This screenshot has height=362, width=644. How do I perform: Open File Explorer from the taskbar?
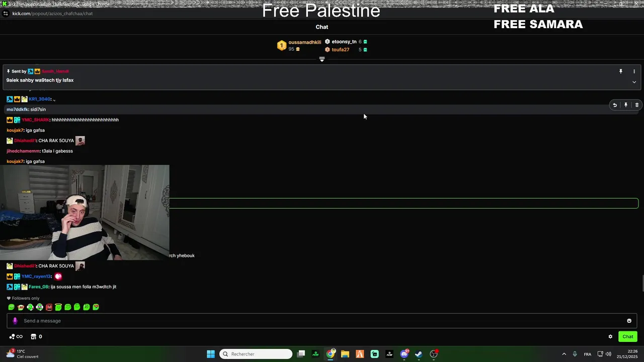[345, 354]
